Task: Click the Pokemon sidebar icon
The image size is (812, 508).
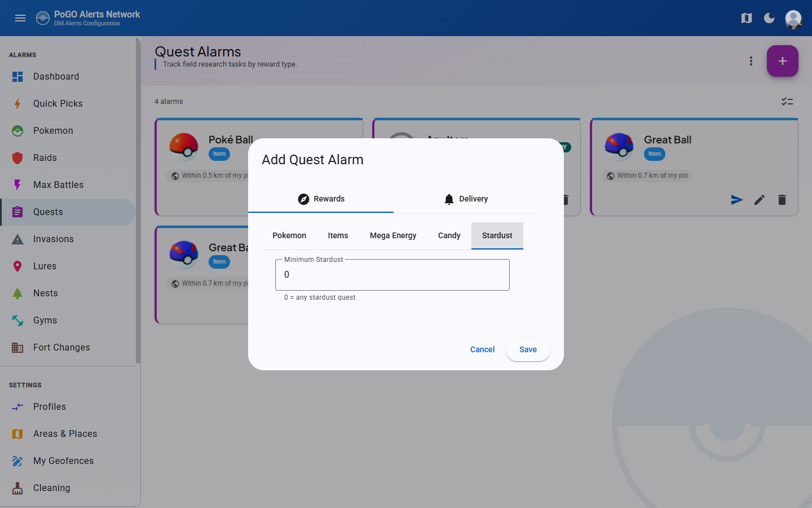Action: [17, 131]
